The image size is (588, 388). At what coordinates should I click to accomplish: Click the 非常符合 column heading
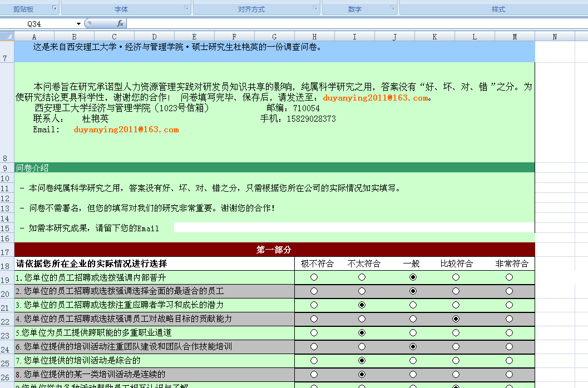click(x=512, y=264)
